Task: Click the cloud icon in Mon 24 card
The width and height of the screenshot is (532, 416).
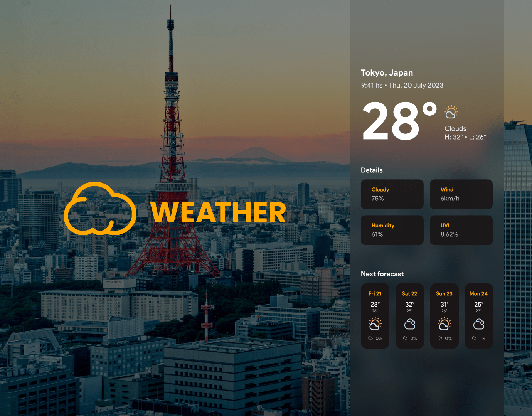Action: click(479, 324)
